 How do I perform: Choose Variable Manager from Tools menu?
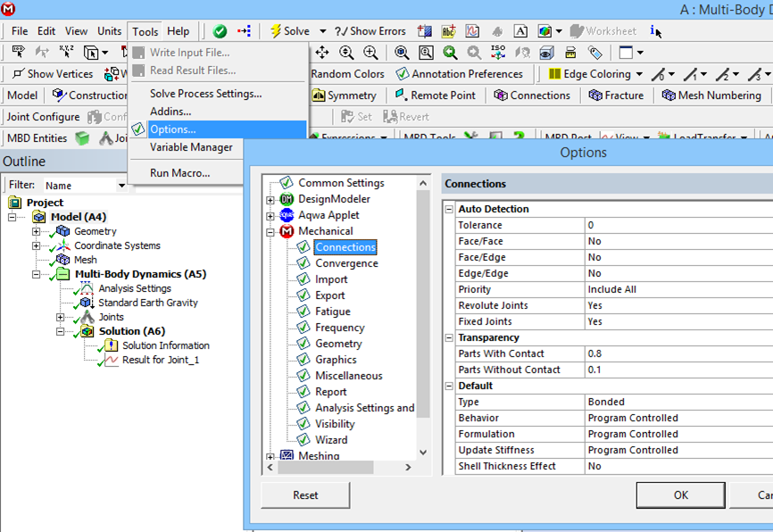[191, 147]
